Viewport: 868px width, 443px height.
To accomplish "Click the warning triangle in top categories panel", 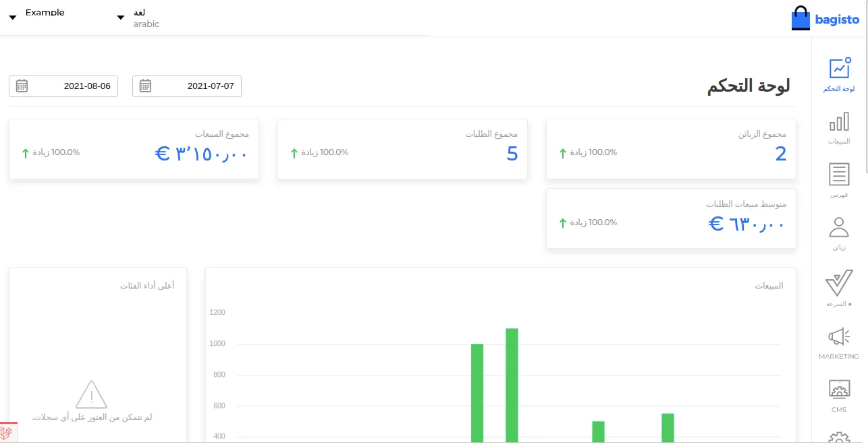I will 91,394.
